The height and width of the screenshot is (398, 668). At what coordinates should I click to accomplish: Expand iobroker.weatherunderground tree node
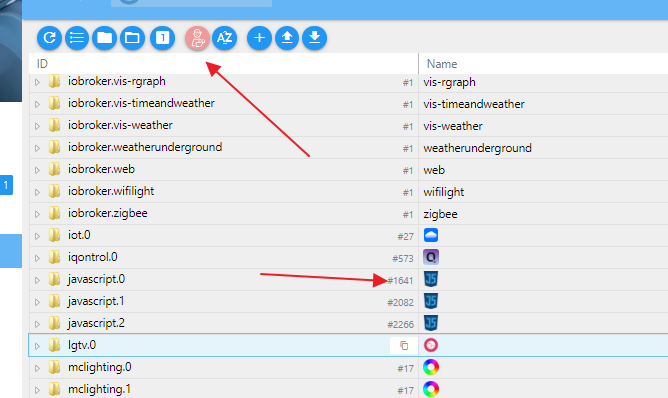coord(37,148)
